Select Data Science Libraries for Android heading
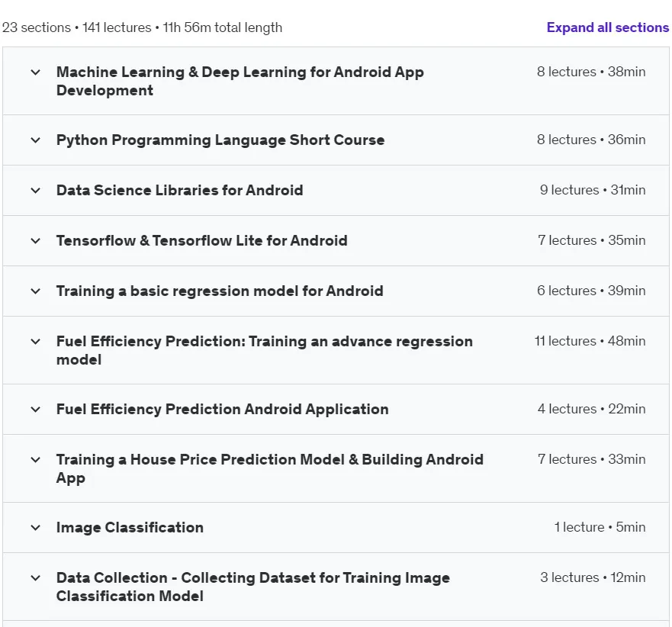672x627 pixels. pos(179,190)
